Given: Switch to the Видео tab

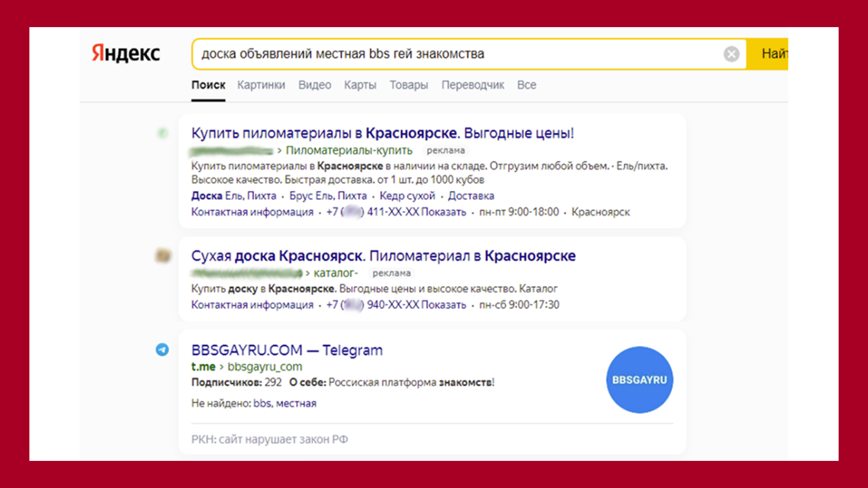Looking at the screenshot, I should [x=315, y=85].
